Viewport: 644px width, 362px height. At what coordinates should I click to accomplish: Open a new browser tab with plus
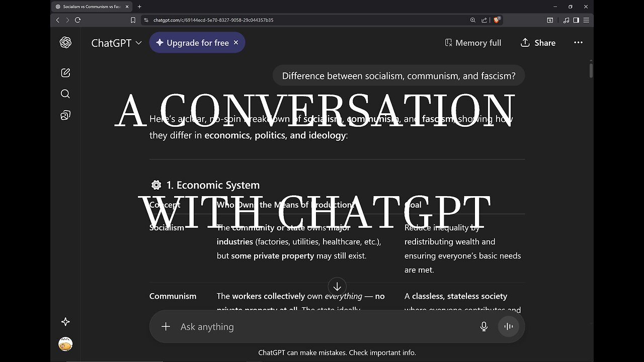pos(139,7)
